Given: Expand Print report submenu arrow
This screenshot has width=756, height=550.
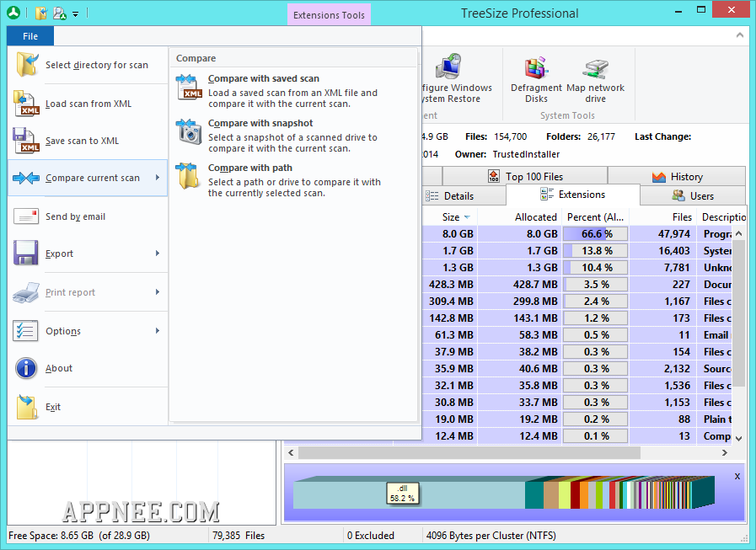Looking at the screenshot, I should [x=158, y=291].
